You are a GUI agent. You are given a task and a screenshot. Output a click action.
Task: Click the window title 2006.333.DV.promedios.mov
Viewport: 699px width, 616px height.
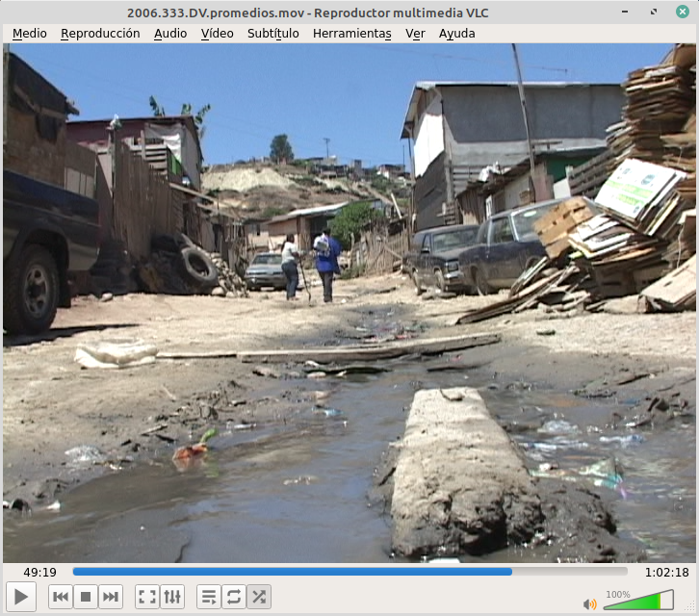(216, 13)
